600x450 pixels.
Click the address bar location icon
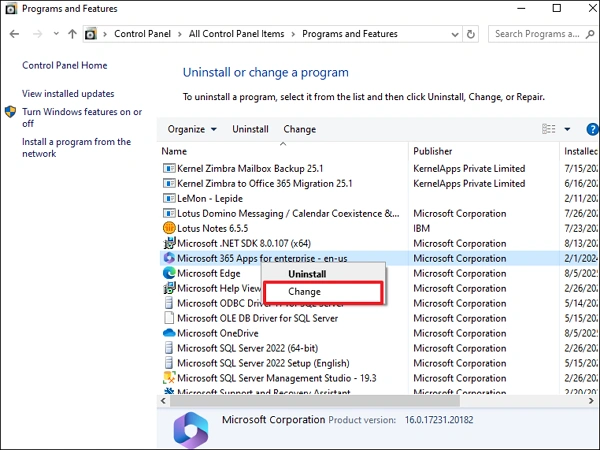click(x=91, y=34)
